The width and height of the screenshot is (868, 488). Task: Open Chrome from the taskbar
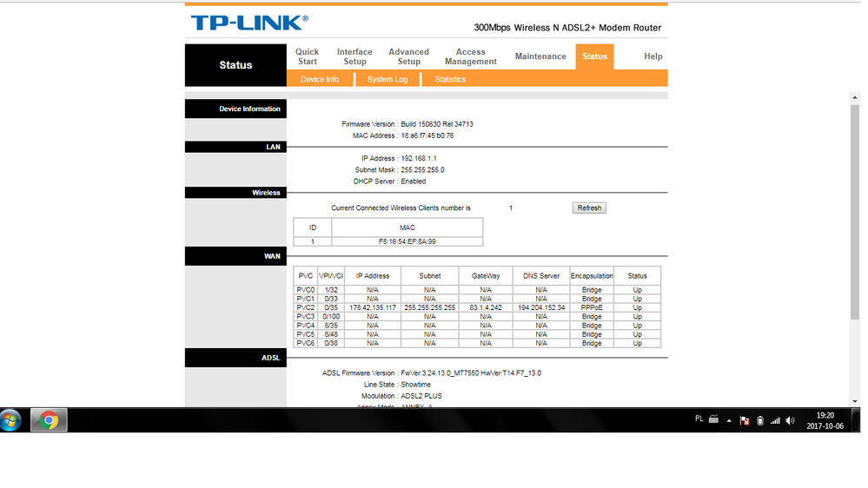click(49, 420)
